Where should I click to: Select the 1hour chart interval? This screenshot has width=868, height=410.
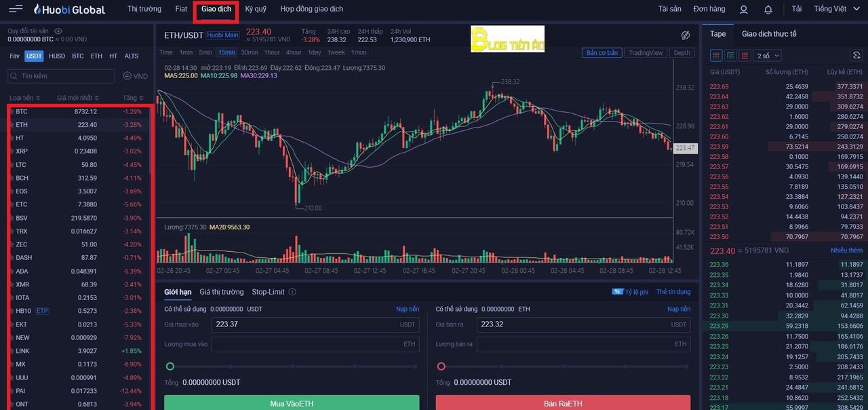coord(272,53)
